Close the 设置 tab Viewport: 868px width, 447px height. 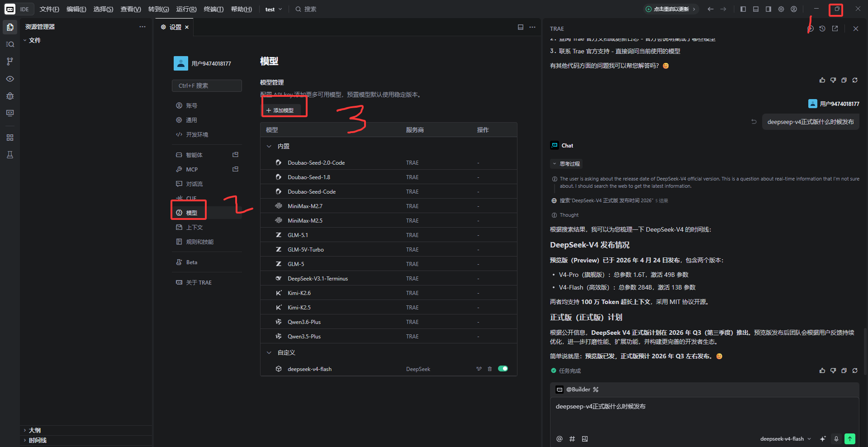point(187,27)
